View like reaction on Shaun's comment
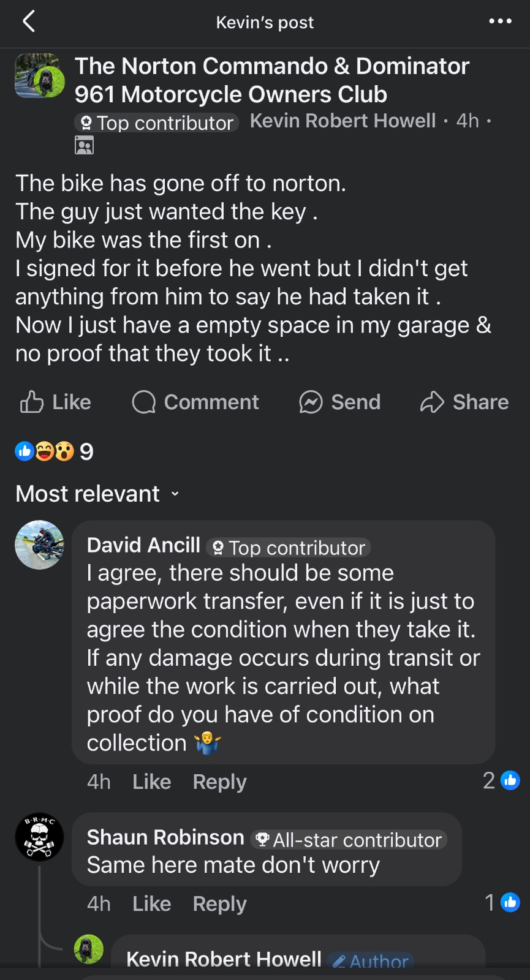530x980 pixels. [502, 902]
